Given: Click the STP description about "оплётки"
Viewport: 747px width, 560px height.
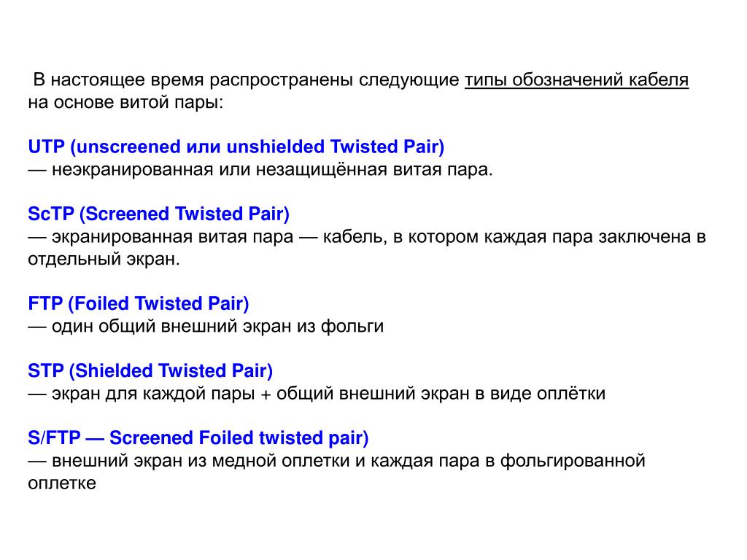Looking at the screenshot, I should [x=329, y=393].
